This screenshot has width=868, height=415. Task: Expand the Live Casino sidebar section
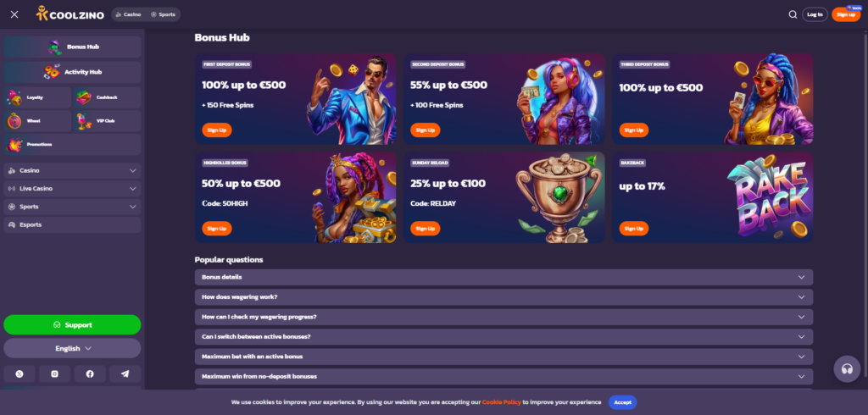(73, 189)
